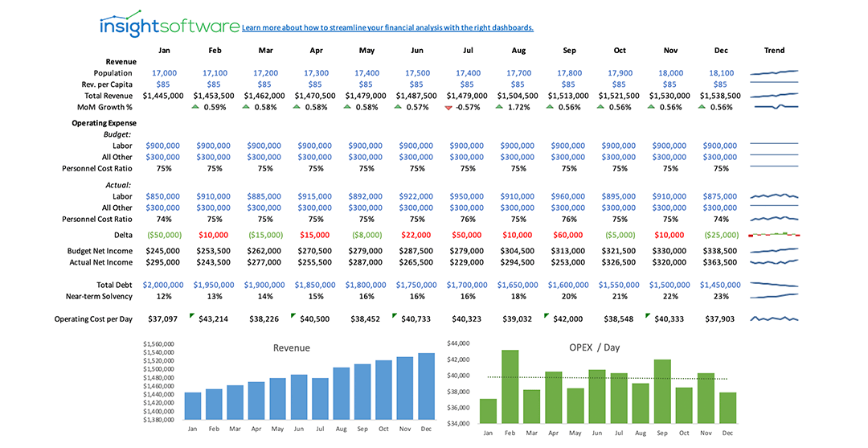Click green up arrow for Oct MoM Growth
Screen dimensions: 868x448
tap(600, 106)
